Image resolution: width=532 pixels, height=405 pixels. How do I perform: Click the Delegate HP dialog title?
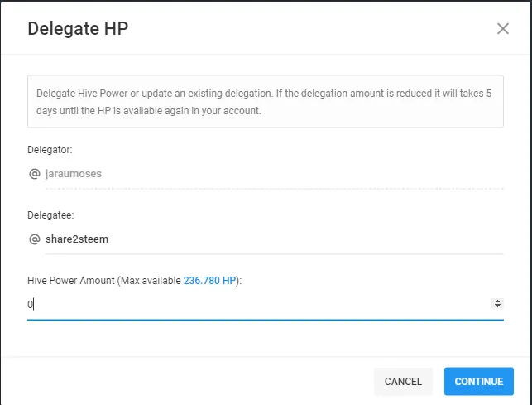point(78,28)
